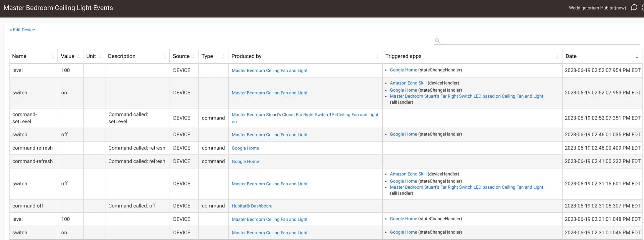Click date 2023-06-19 02:41:00.222 PM EDT
Screen dimensions: 644x240
(602, 161)
